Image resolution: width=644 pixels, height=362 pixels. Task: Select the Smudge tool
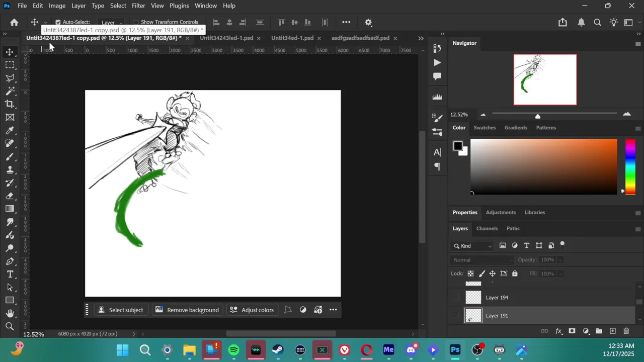tap(10, 222)
